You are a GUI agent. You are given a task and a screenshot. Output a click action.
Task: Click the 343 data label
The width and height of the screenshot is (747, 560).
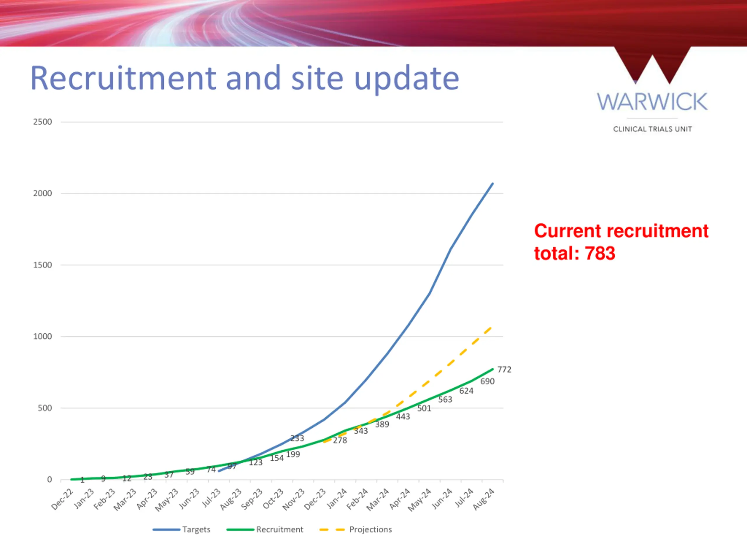pyautogui.click(x=361, y=431)
